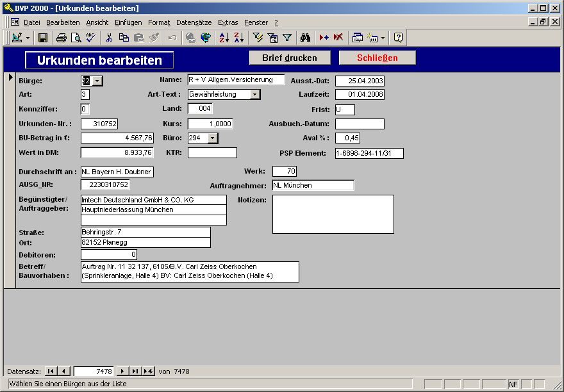
Task: Open the Datei menu
Action: 31,22
